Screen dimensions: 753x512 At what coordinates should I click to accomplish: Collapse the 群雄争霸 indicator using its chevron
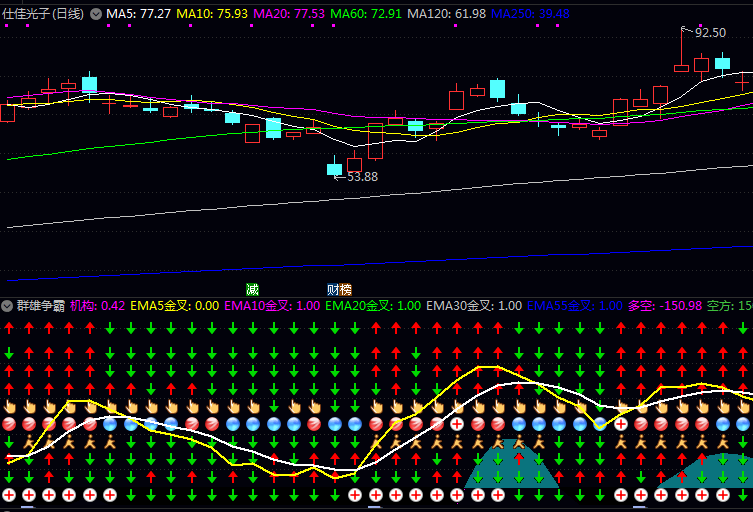pyautogui.click(x=7, y=305)
